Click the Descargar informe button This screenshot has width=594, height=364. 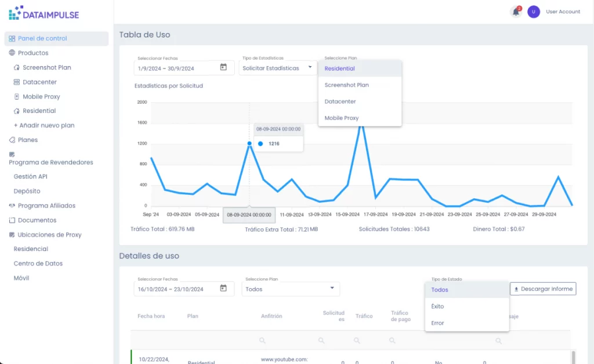pos(543,289)
